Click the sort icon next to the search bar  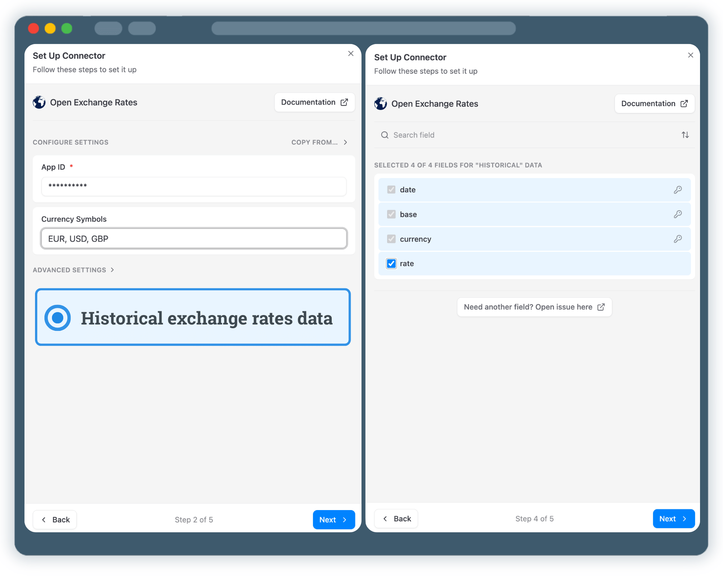[x=685, y=135]
